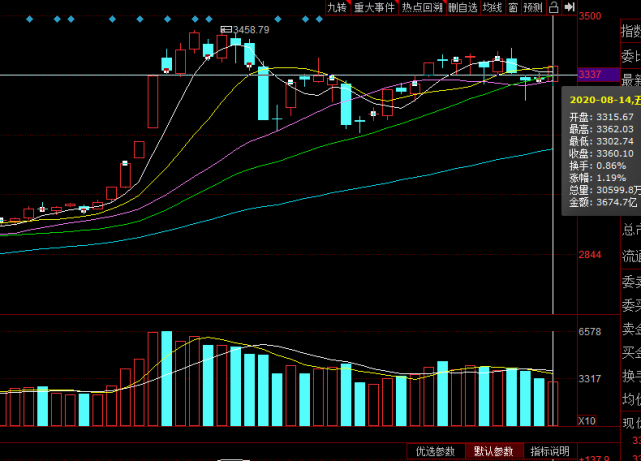Click the 最低: 3302.74 tooltip row
Screen dimensions: 641x461
(601, 141)
